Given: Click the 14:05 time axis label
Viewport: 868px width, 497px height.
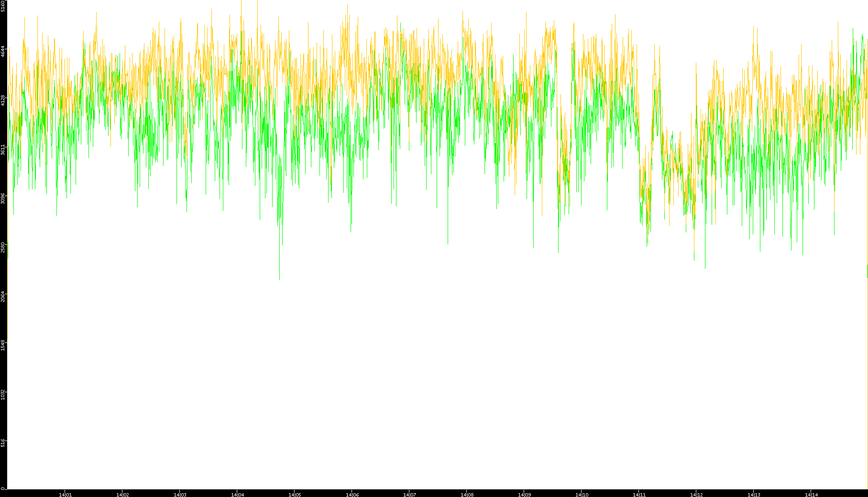Looking at the screenshot, I should (x=295, y=495).
